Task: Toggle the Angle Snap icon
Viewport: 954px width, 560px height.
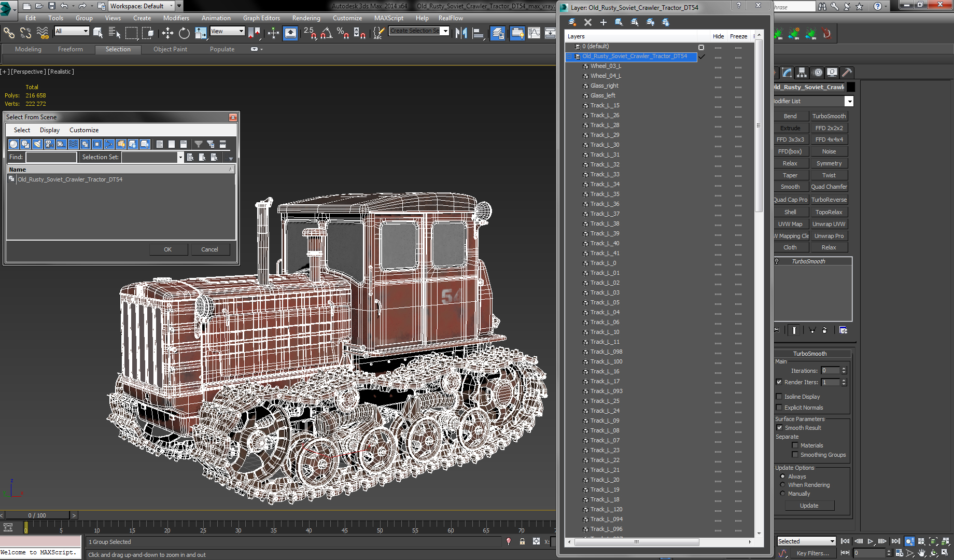Action: click(326, 33)
